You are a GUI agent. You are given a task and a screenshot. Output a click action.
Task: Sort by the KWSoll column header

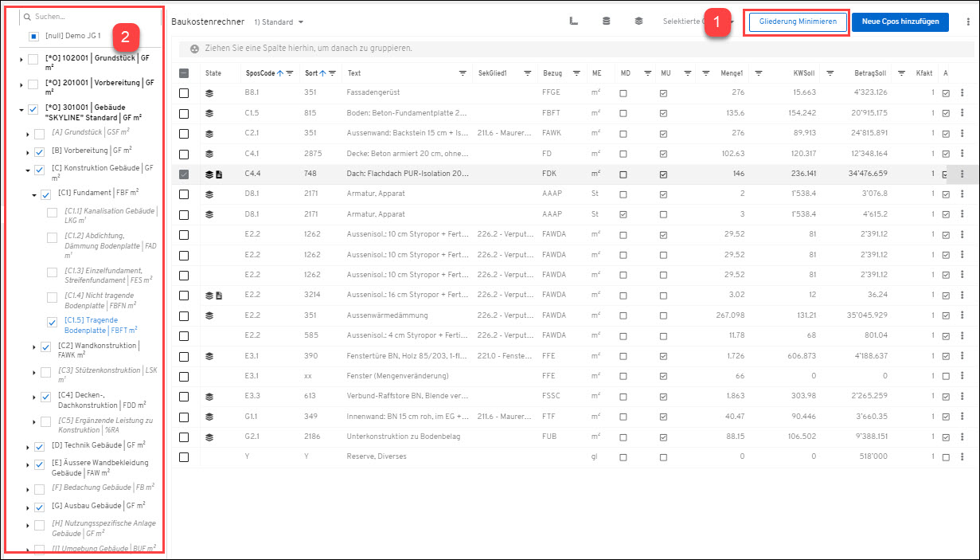pos(803,73)
